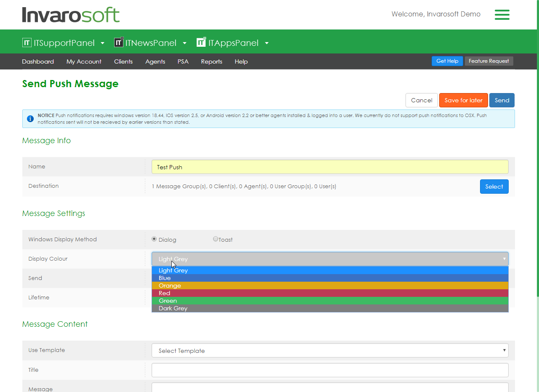Click the Save for later button
539x392 pixels.
click(463, 100)
